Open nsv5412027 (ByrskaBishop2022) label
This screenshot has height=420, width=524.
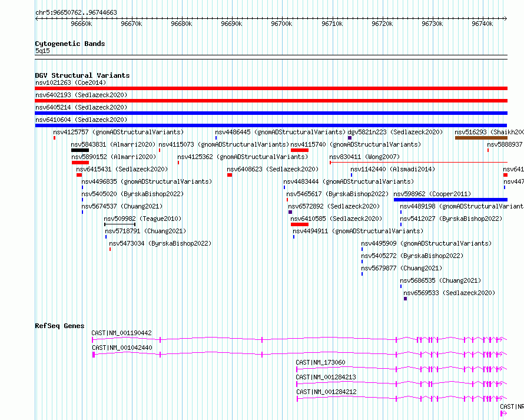pos(451,219)
